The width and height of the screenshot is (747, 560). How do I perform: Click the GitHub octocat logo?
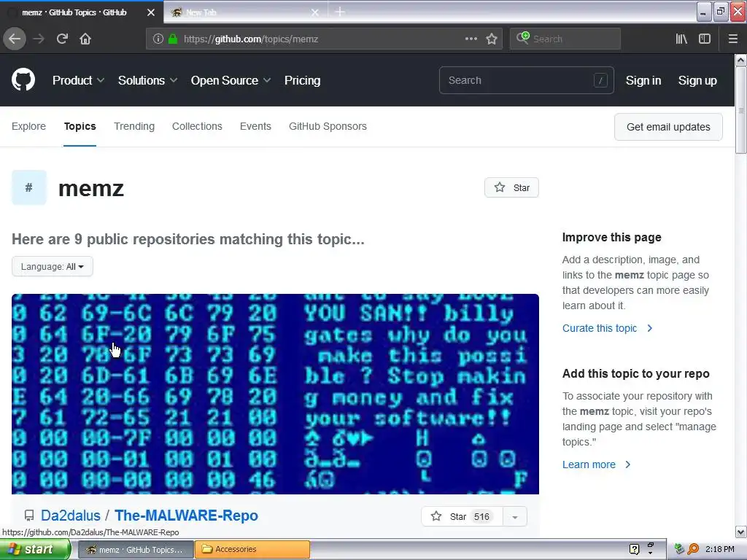click(23, 79)
